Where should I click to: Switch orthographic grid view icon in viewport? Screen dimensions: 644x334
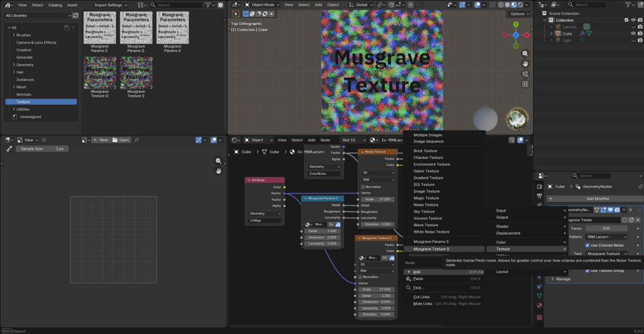525,84
